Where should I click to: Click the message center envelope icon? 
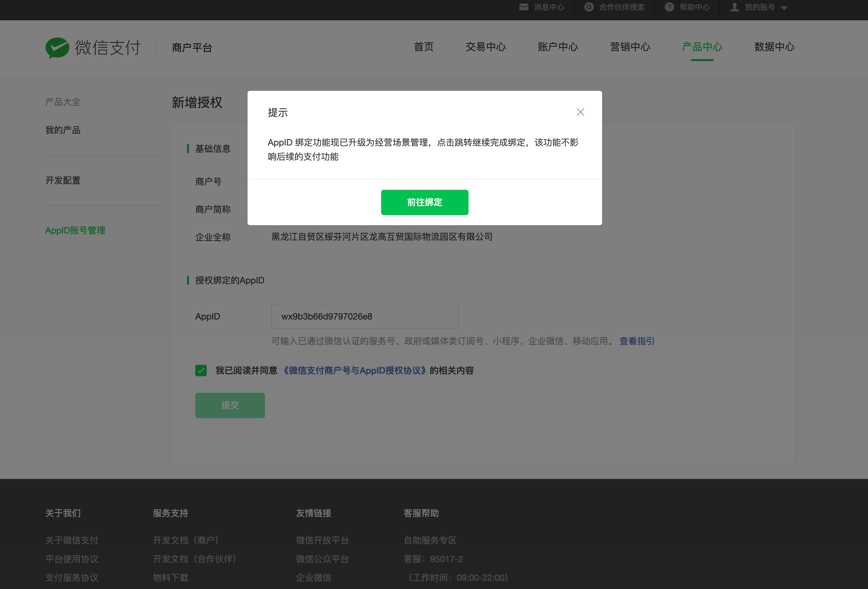524,7
